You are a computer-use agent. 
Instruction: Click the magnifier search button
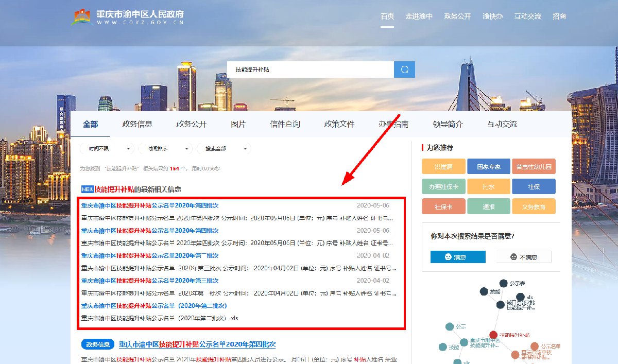[404, 70]
